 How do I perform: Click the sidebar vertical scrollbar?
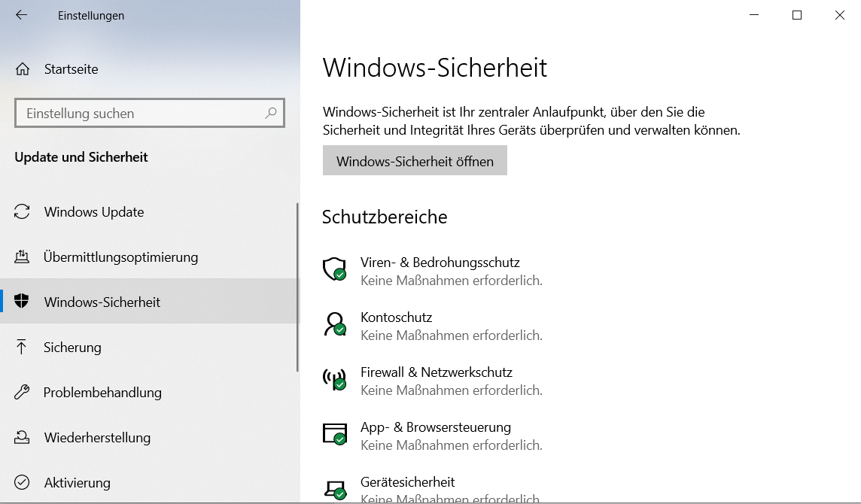click(297, 286)
